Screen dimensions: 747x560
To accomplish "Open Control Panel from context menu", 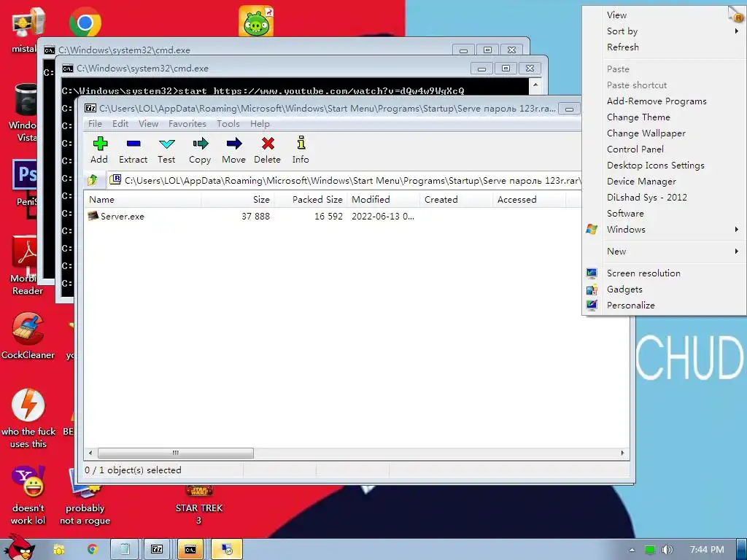I will pyautogui.click(x=664, y=149).
